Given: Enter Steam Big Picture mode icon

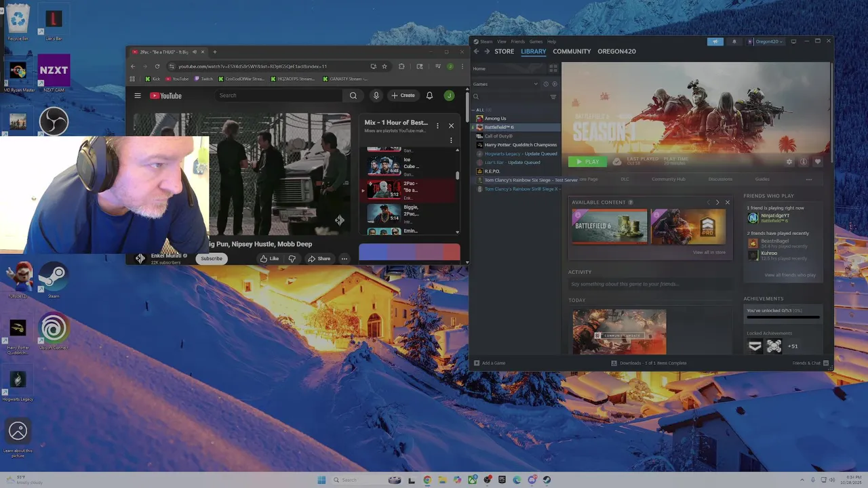Looking at the screenshot, I should click(x=793, y=41).
